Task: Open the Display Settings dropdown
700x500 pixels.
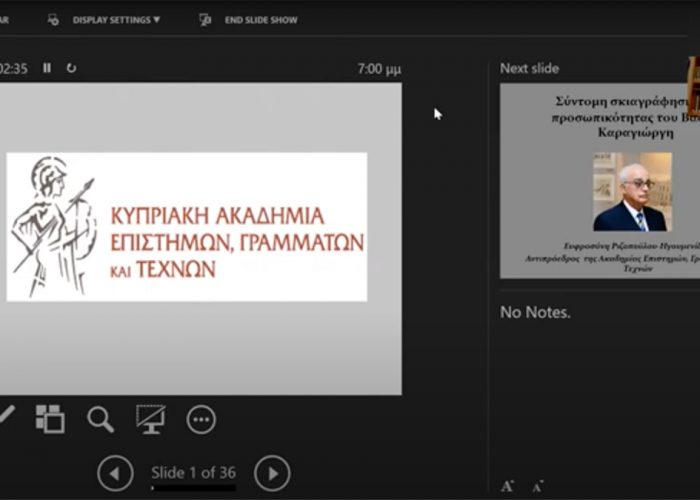Action: (116, 20)
